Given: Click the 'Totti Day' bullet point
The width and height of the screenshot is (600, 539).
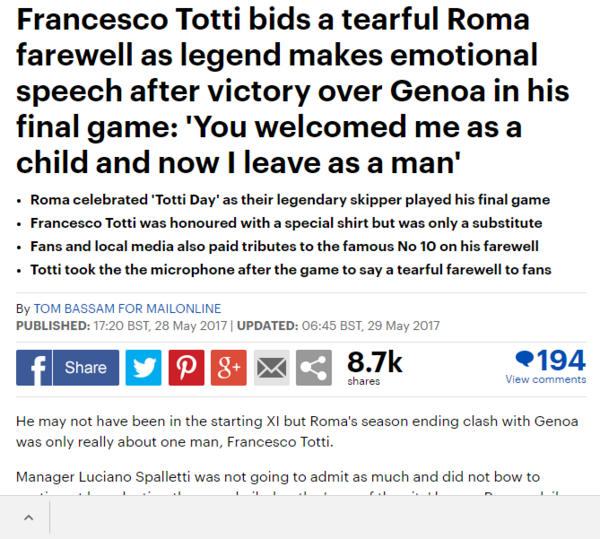Looking at the screenshot, I should 290,199.
